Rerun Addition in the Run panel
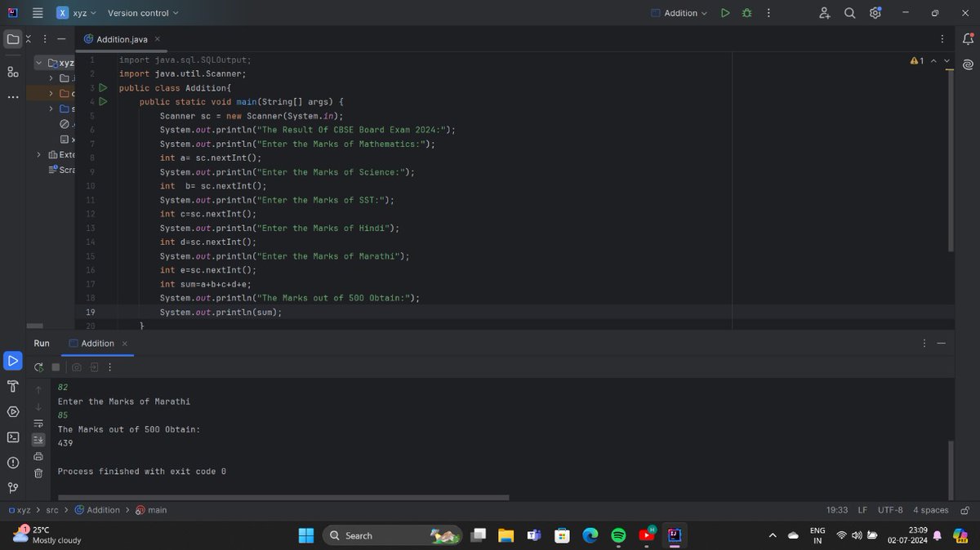This screenshot has height=550, width=980. [x=38, y=367]
